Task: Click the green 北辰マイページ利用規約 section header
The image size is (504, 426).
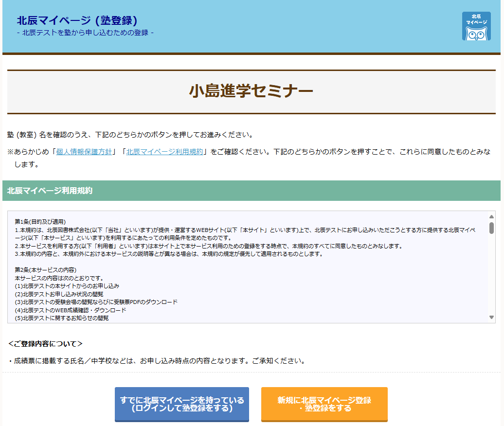Action: pyautogui.click(x=252, y=191)
